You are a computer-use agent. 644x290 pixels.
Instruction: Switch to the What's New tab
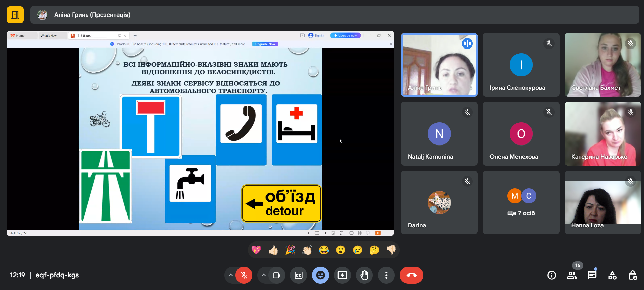pyautogui.click(x=49, y=36)
